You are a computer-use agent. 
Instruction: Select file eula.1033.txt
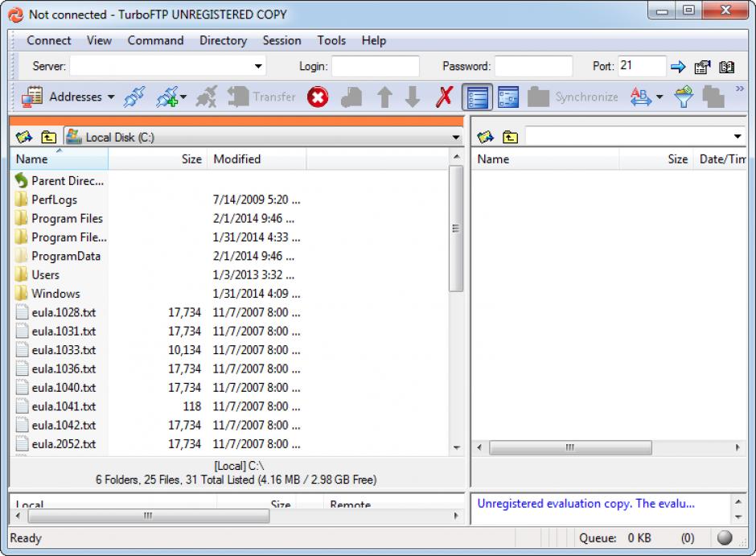click(x=56, y=350)
